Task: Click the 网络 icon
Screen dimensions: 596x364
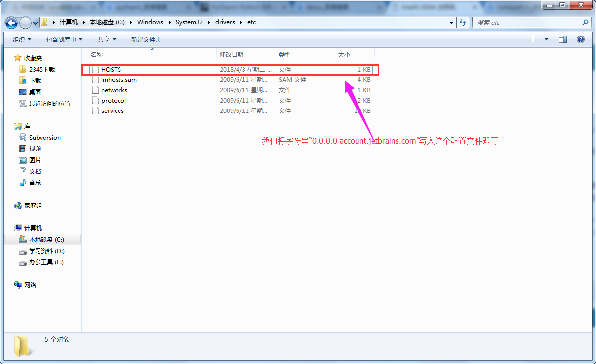Action: pos(18,285)
